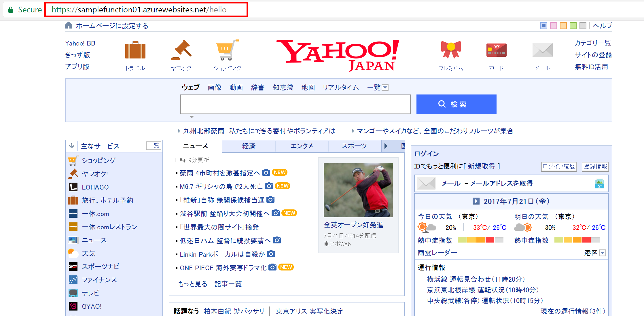Image resolution: width=644 pixels, height=316 pixels.
Task: Open the メール envelope icon in header
Action: [542, 50]
